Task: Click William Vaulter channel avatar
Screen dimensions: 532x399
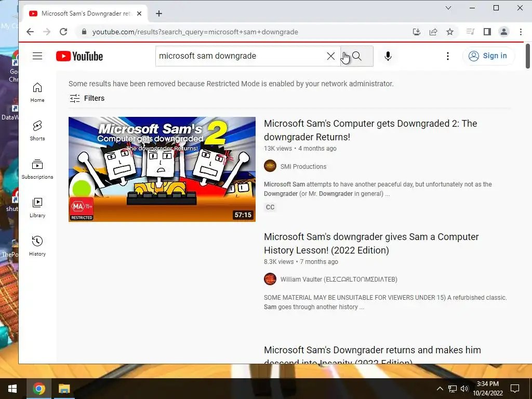Action: click(270, 279)
